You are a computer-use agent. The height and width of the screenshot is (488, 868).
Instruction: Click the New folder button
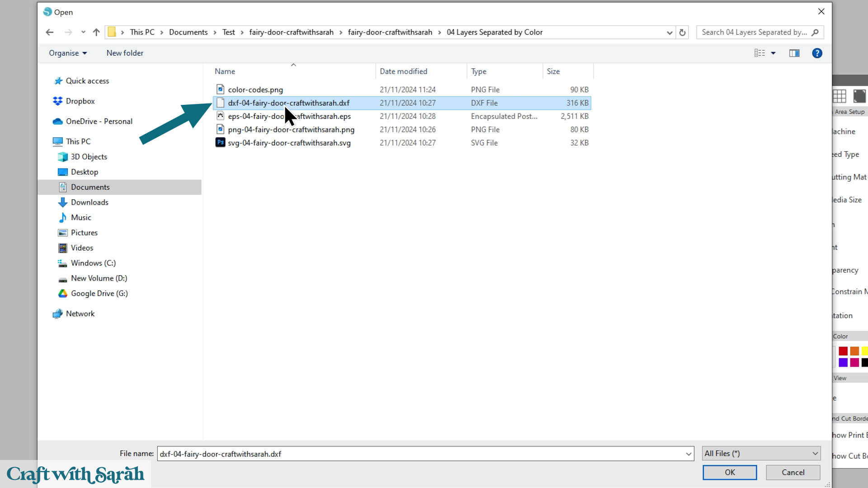[125, 53]
